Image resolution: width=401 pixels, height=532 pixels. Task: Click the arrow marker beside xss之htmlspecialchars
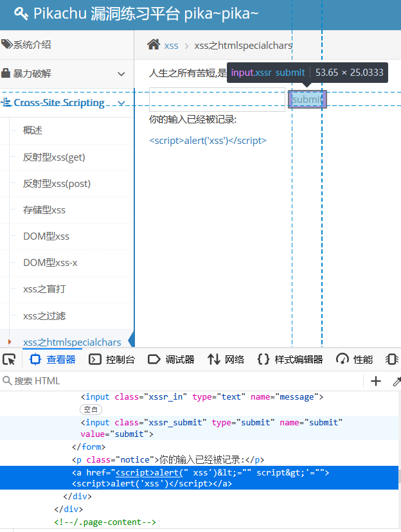pyautogui.click(x=10, y=342)
